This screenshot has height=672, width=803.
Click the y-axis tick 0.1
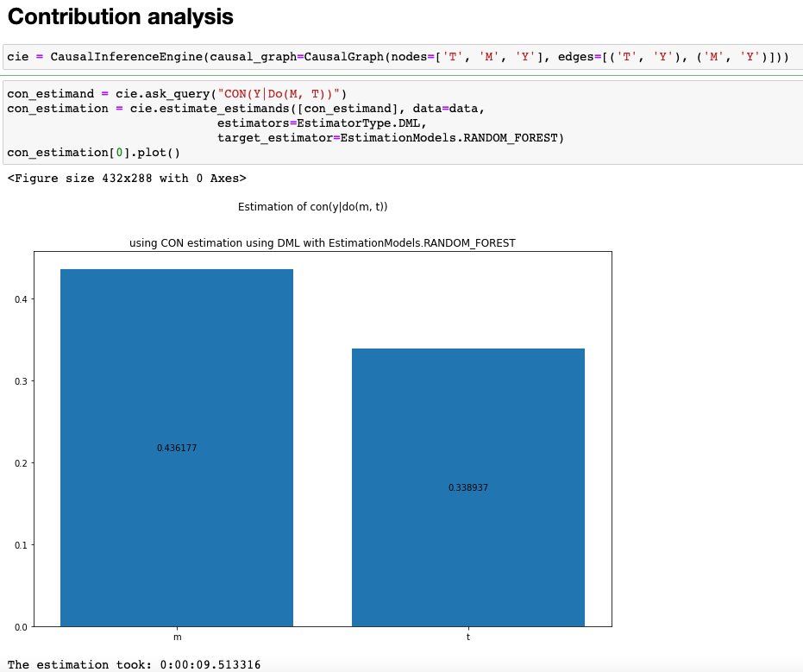[21, 545]
